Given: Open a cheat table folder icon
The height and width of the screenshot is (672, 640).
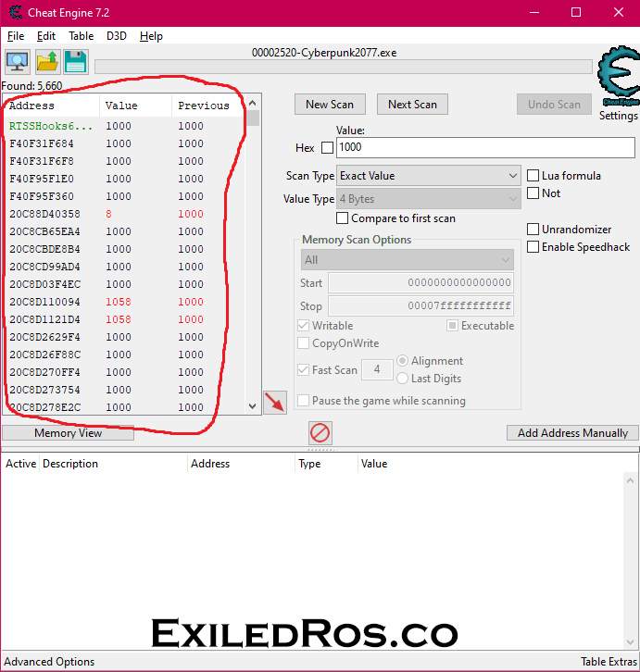Looking at the screenshot, I should click(x=46, y=62).
